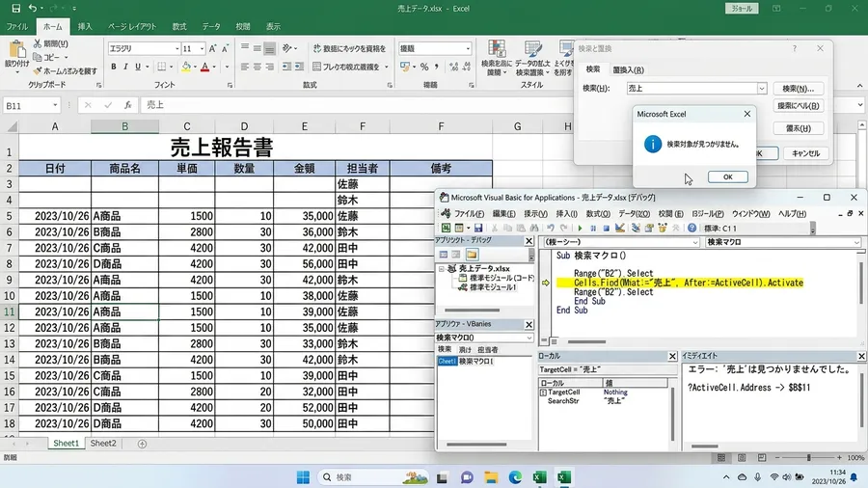Open the font color dropdown arrow
This screenshot has height=488, width=868.
pos(214,67)
